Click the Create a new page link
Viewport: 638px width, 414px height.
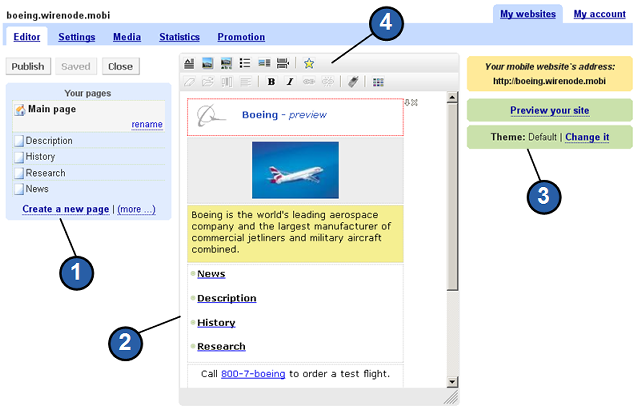(x=65, y=209)
